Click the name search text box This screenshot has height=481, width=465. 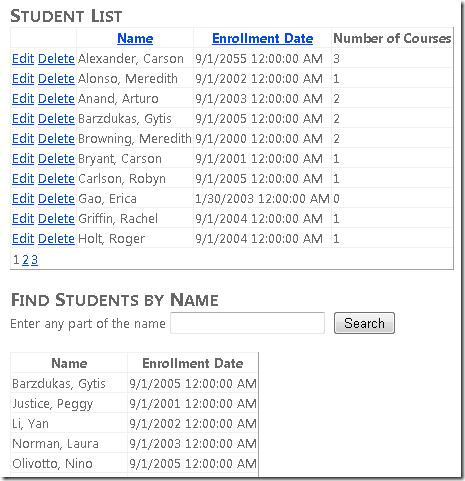click(x=247, y=323)
